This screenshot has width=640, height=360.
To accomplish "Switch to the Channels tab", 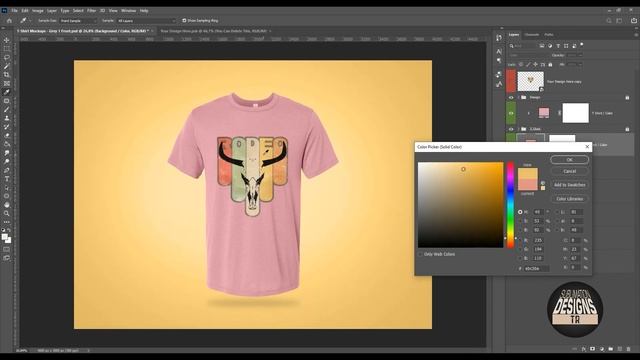I will (531, 35).
